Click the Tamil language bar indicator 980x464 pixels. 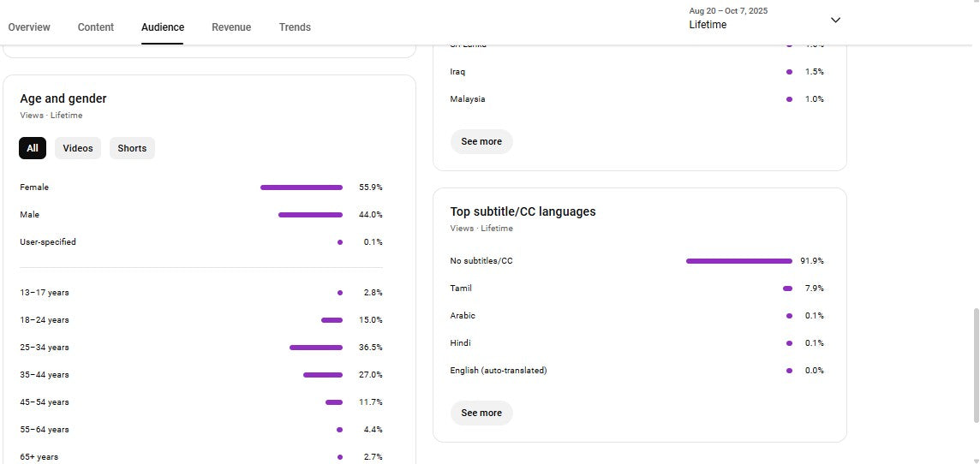tap(787, 289)
